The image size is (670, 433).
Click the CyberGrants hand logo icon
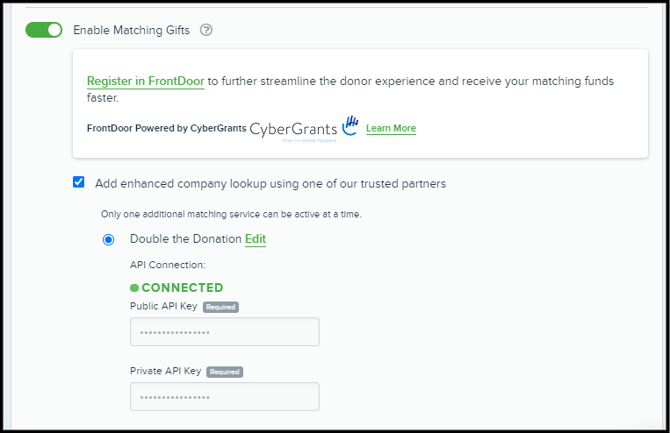(350, 126)
